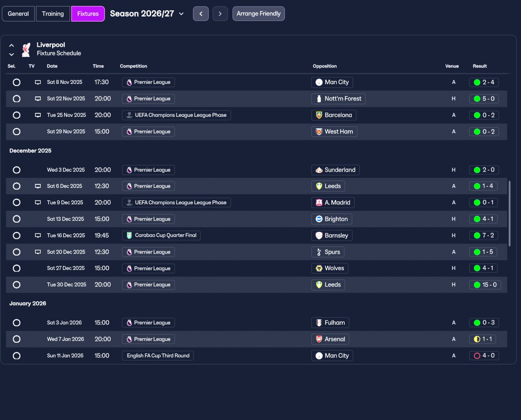Select the Arsenal fixture radio button
This screenshot has height=420, width=521.
[x=17, y=339]
